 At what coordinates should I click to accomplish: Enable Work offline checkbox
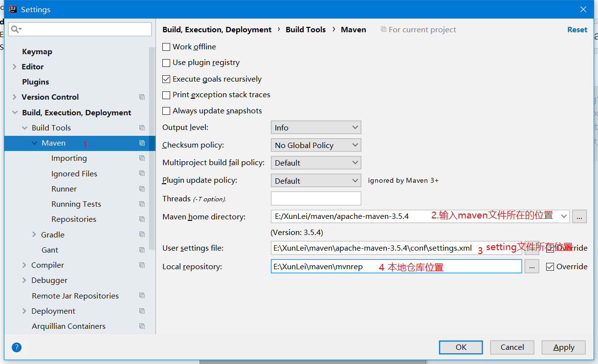[x=166, y=47]
